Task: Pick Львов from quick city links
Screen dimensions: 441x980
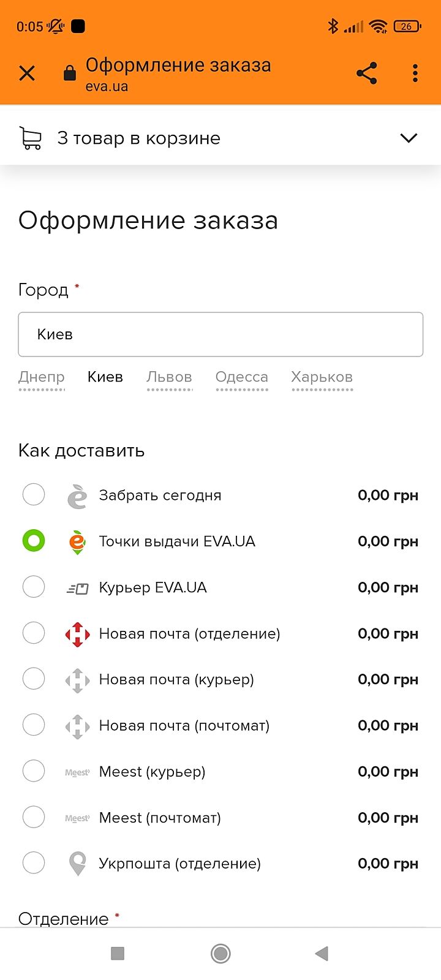Action: coord(169,377)
